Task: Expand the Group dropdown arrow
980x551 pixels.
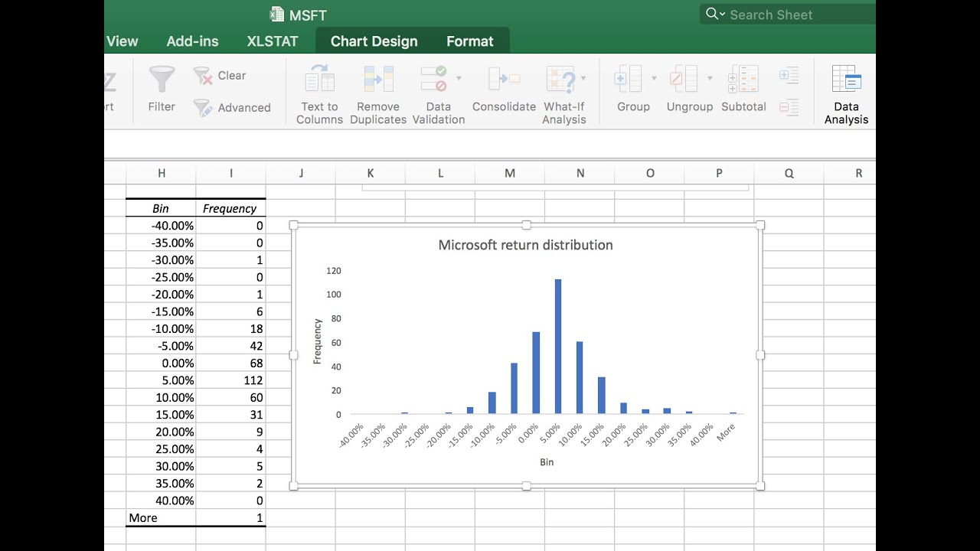Action: tap(654, 78)
